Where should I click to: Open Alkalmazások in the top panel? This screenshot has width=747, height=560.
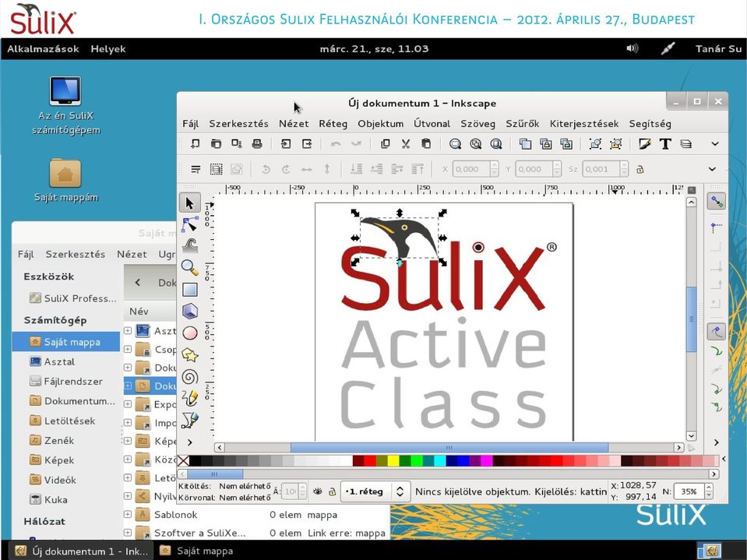[43, 48]
